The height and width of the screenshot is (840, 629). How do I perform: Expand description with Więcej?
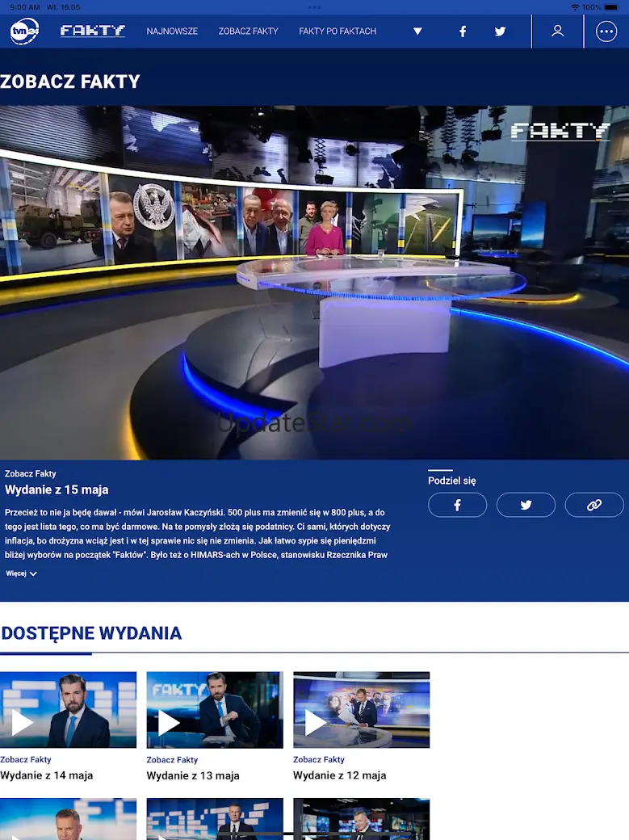coord(22,573)
